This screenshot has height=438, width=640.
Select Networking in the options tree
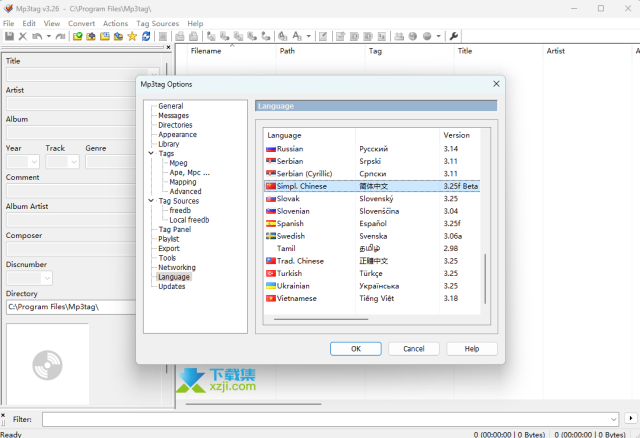(x=177, y=267)
